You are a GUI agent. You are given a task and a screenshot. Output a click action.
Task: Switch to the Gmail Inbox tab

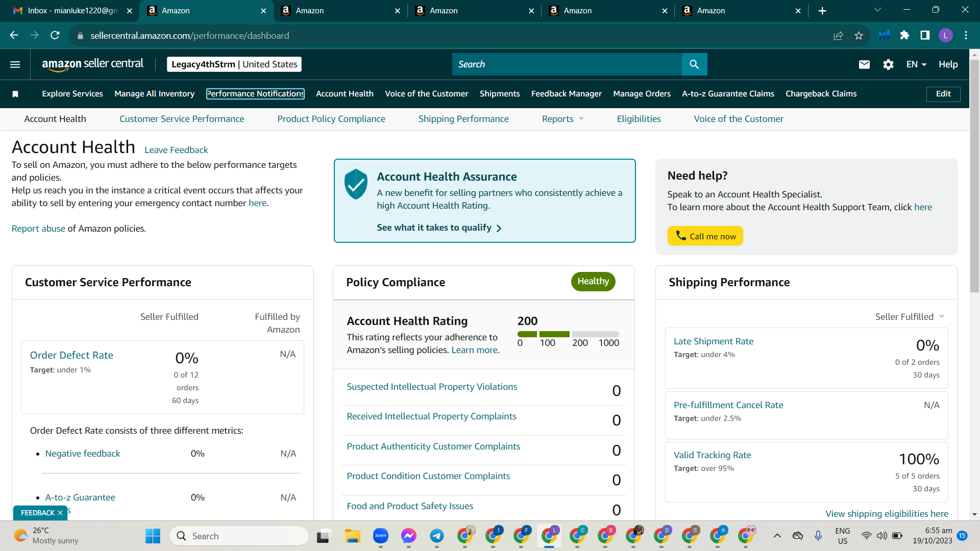[73, 11]
